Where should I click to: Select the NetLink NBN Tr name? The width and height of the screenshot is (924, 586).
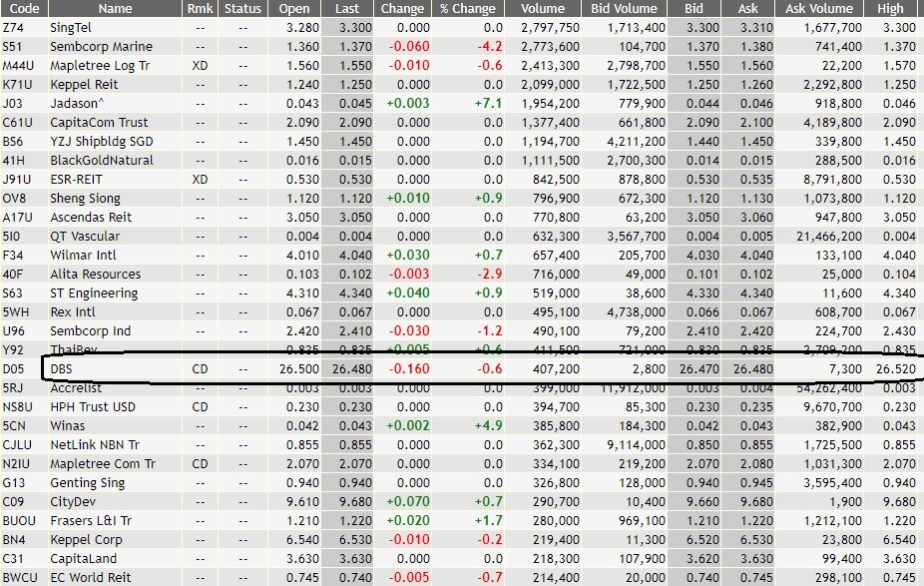[x=94, y=445]
